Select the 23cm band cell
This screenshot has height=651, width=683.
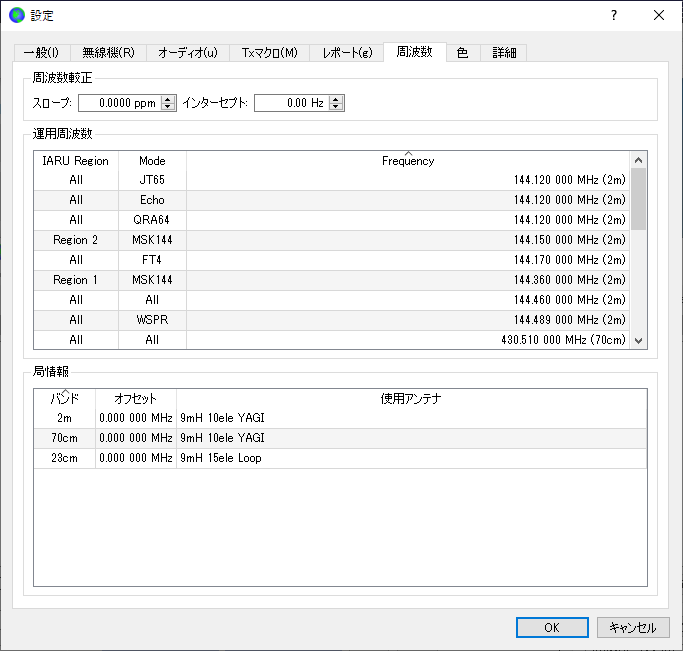tap(64, 458)
